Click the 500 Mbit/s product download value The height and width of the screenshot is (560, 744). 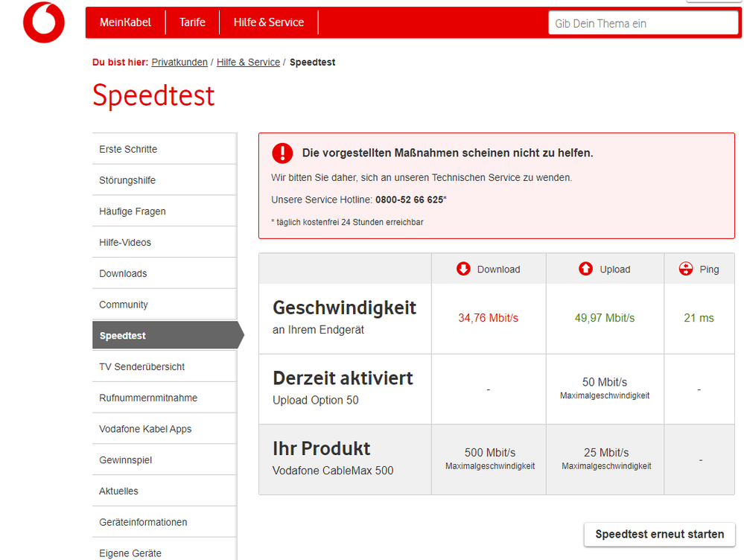pyautogui.click(x=490, y=453)
